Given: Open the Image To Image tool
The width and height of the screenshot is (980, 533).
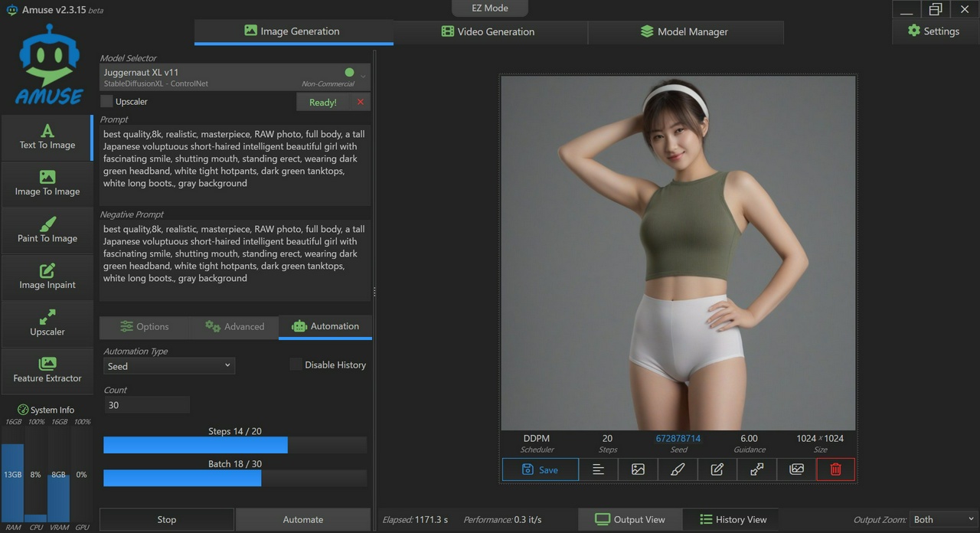Looking at the screenshot, I should (x=47, y=184).
